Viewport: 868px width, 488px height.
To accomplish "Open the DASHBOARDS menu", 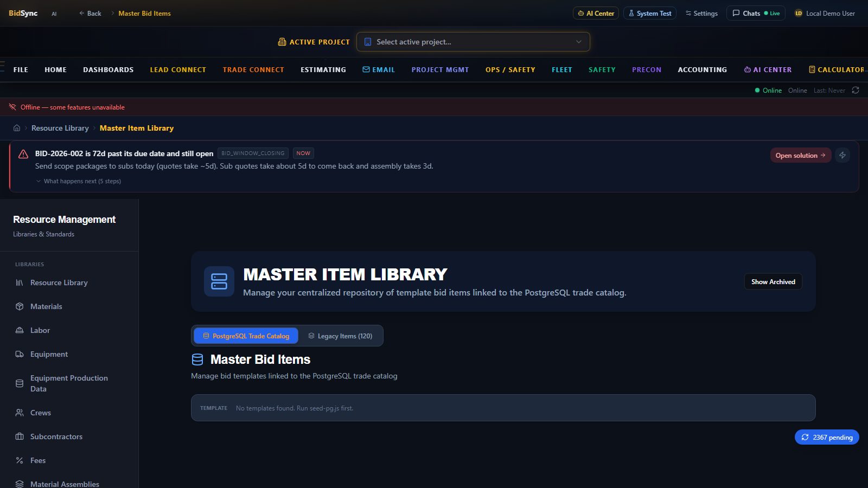I will point(108,69).
